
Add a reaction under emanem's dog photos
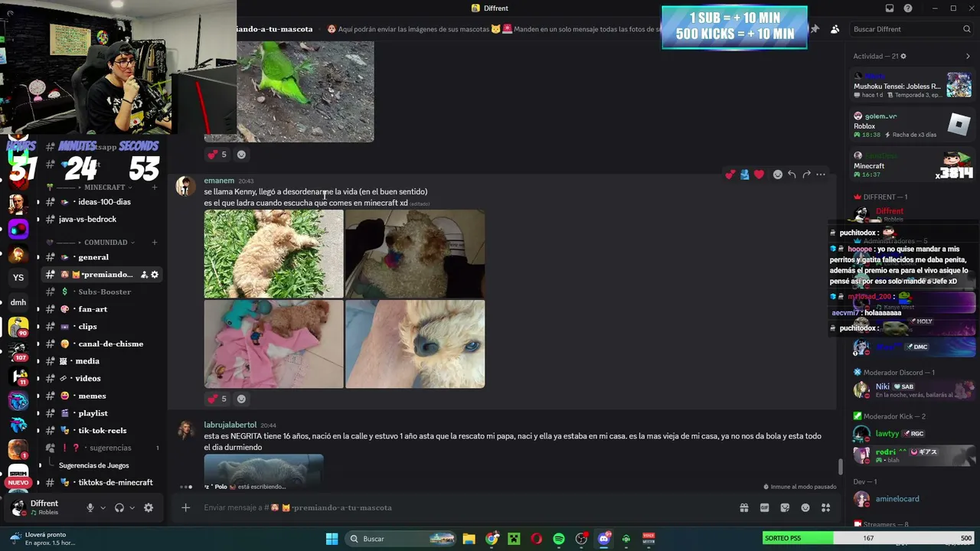click(x=241, y=399)
